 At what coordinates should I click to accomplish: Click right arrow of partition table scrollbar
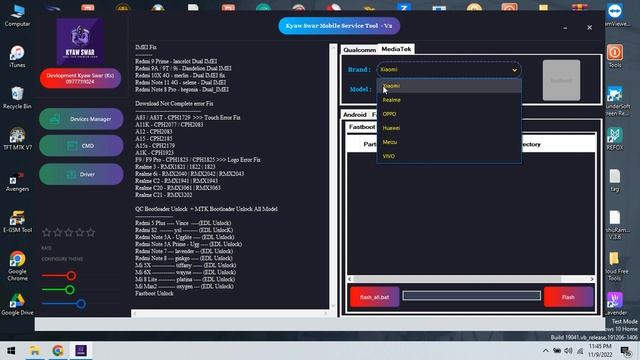coord(592,279)
